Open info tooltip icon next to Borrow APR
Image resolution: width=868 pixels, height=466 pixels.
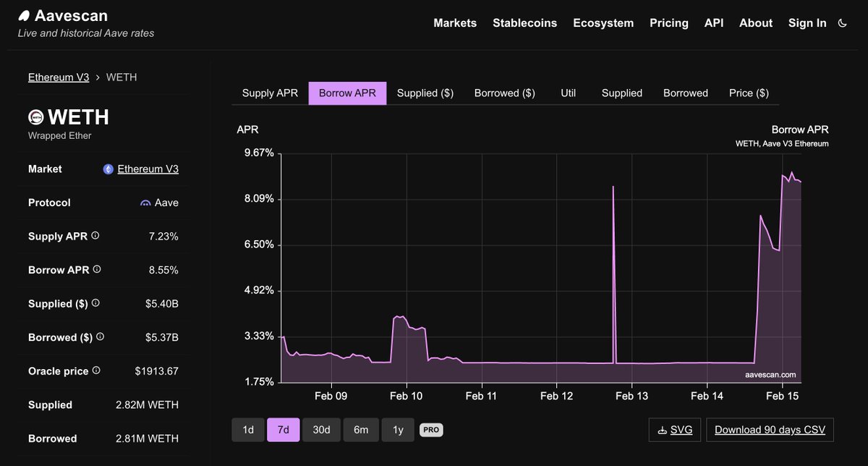(97, 269)
